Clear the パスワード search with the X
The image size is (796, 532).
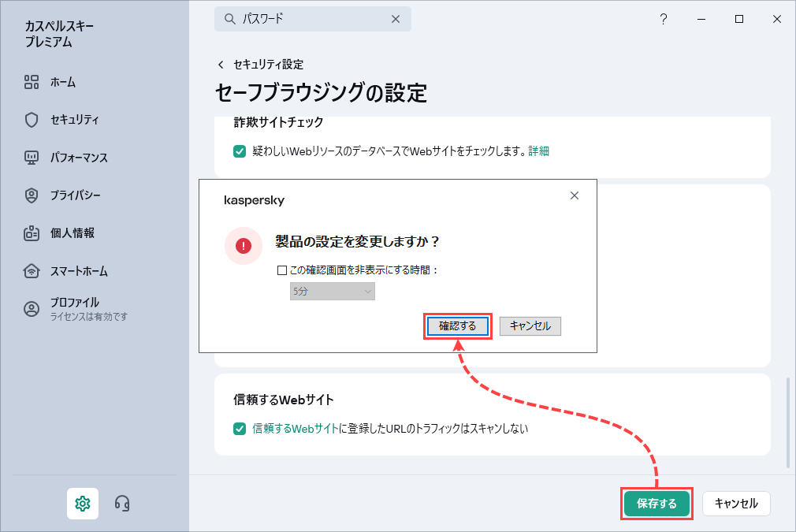click(396, 19)
